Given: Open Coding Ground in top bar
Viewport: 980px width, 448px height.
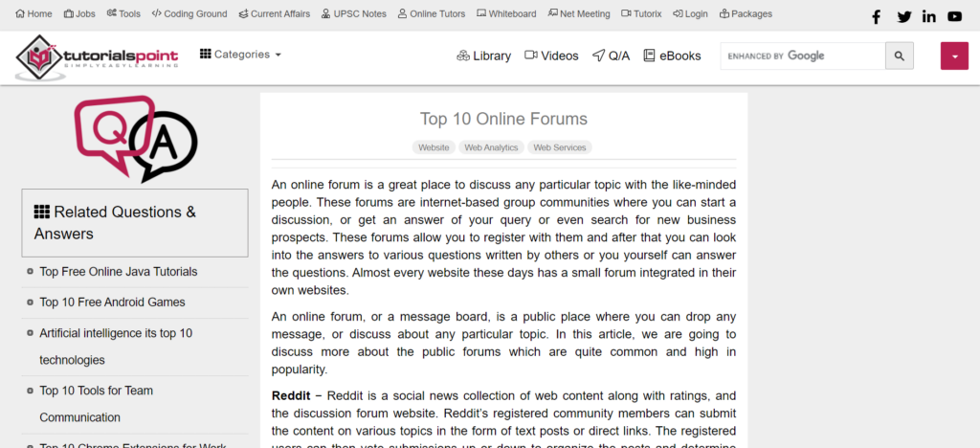Looking at the screenshot, I should coord(189,13).
